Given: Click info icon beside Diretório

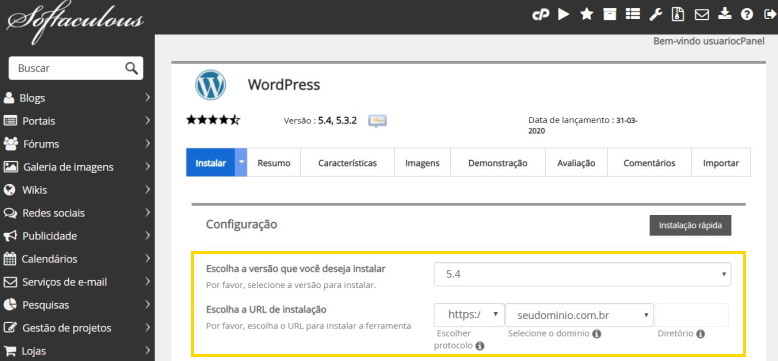Looking at the screenshot, I should [x=700, y=334].
